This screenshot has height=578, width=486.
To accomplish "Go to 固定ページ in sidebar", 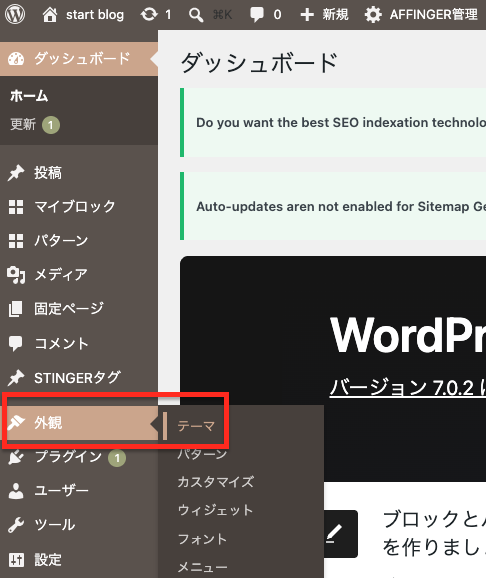I will pyautogui.click(x=69, y=309).
